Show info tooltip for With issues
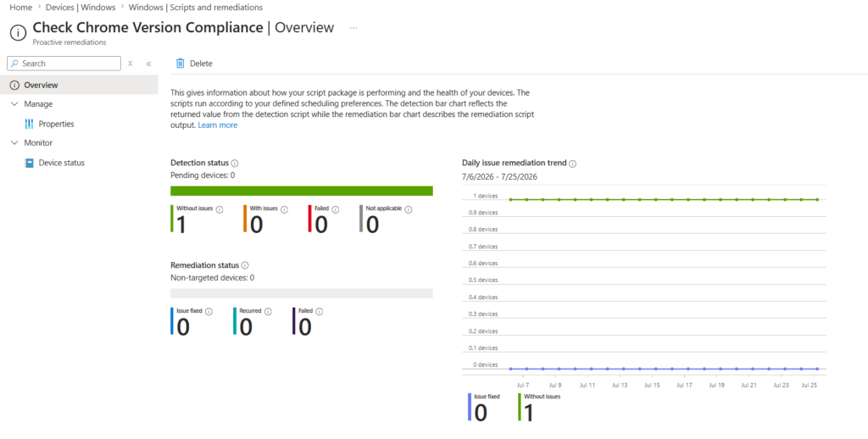Viewport: 868px width, 439px height. pyautogui.click(x=284, y=210)
